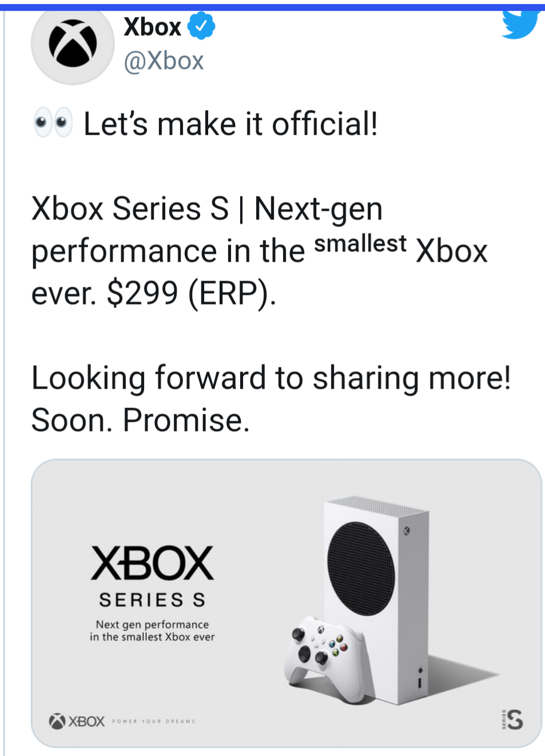The height and width of the screenshot is (756, 545).
Task: Click the 'Let's make it official!' text
Action: [230, 124]
